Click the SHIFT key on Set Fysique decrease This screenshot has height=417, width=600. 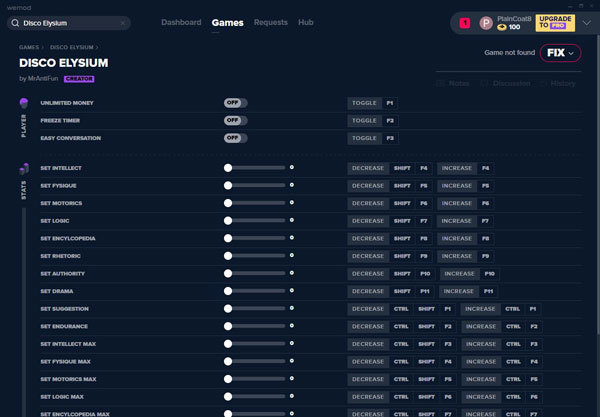pos(402,186)
